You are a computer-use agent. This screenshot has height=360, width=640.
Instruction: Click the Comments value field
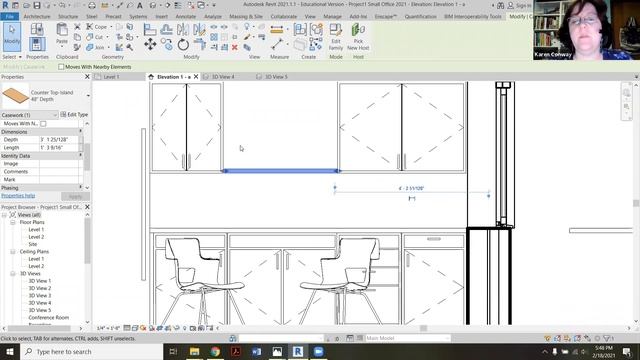[x=60, y=172]
